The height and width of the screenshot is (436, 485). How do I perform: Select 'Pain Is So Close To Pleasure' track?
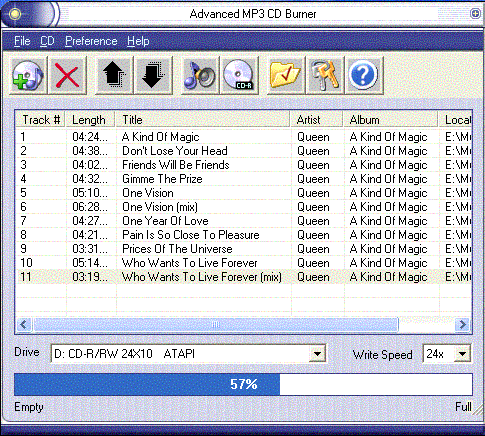click(191, 235)
